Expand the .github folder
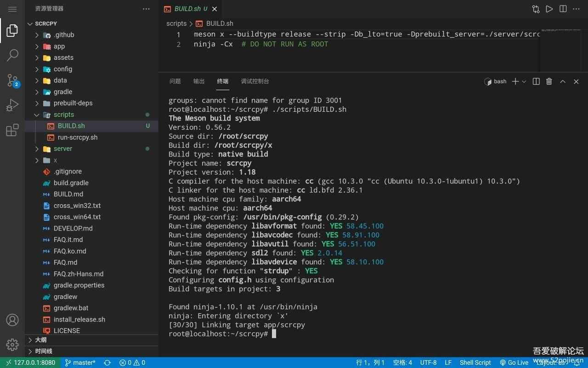The width and height of the screenshot is (588, 368). pyautogui.click(x=92, y=35)
